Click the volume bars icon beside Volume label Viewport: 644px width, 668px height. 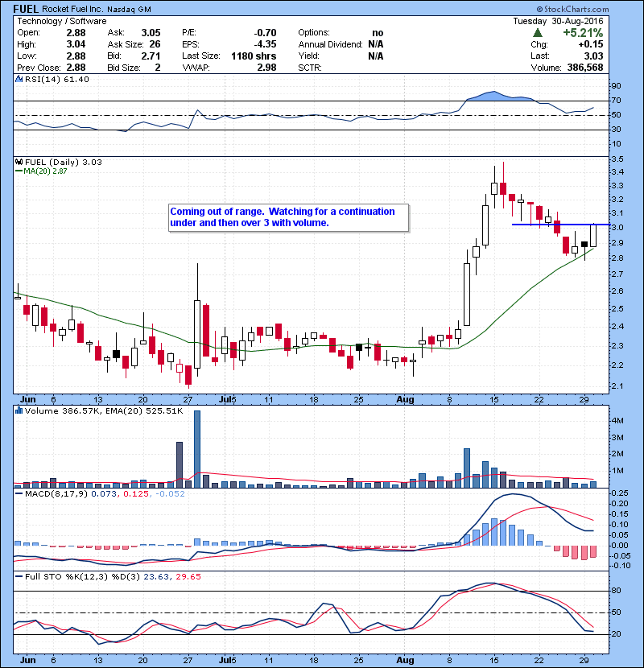pos(19,410)
